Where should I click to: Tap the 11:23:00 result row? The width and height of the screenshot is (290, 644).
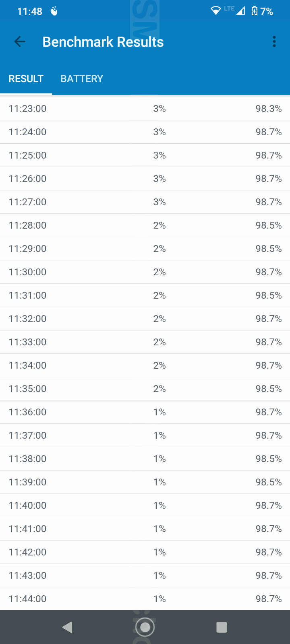point(145,109)
